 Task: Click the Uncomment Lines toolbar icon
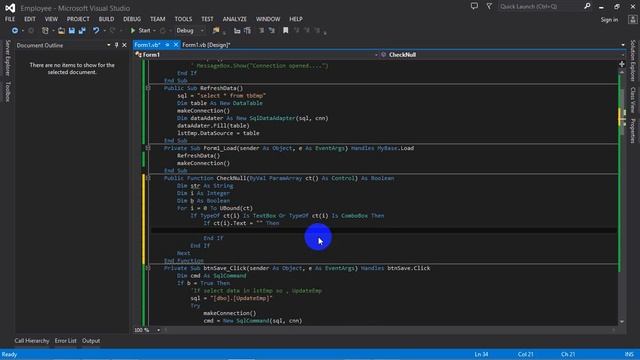click(x=271, y=31)
